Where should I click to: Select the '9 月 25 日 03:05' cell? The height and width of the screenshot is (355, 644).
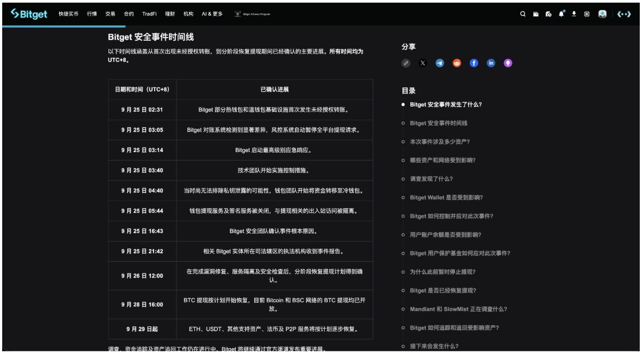[142, 130]
